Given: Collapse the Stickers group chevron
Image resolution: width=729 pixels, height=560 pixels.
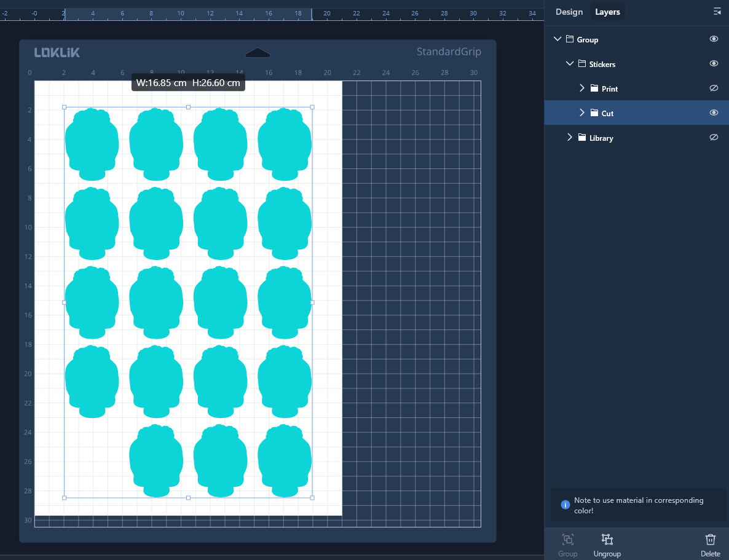Looking at the screenshot, I should click(570, 64).
